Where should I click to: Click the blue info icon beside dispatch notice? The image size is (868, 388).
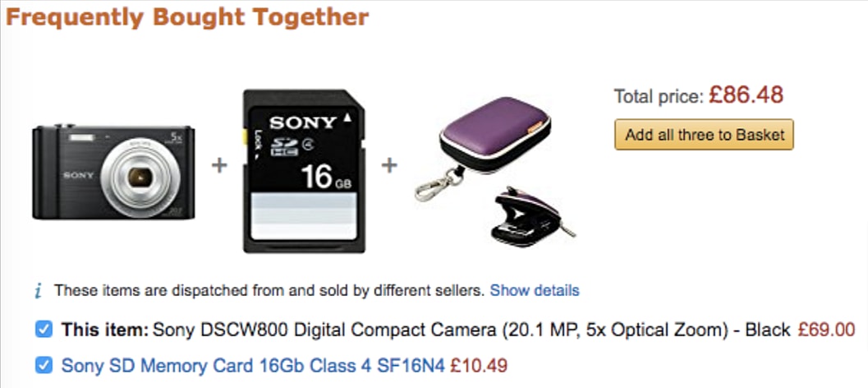(38, 291)
